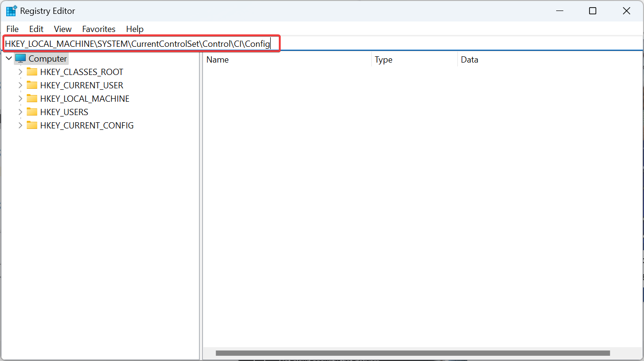Expand the HKEY_CLASSES_ROOT key

tap(20, 72)
